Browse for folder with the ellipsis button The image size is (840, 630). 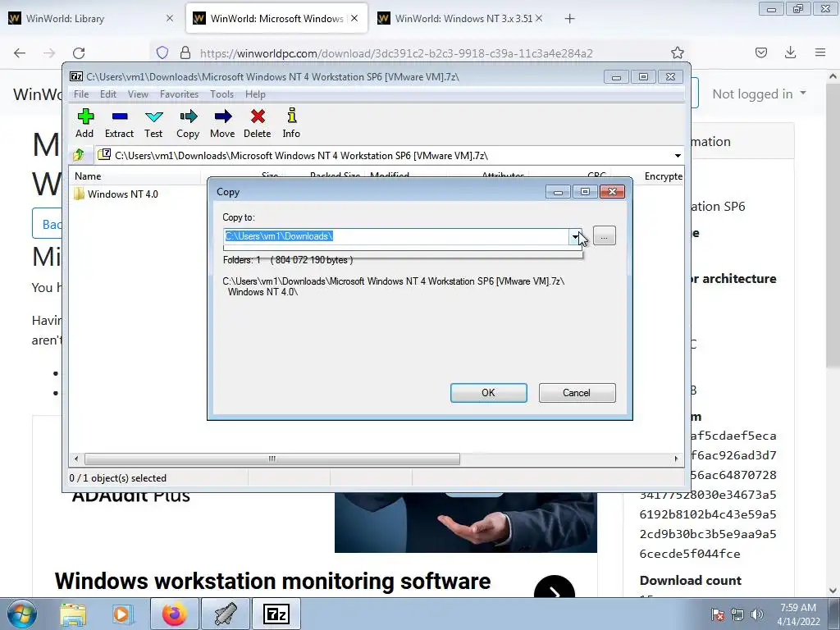pos(605,235)
